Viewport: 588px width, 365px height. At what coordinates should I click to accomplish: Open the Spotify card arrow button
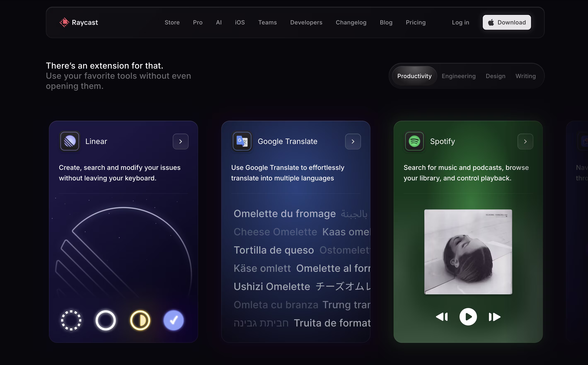[525, 141]
